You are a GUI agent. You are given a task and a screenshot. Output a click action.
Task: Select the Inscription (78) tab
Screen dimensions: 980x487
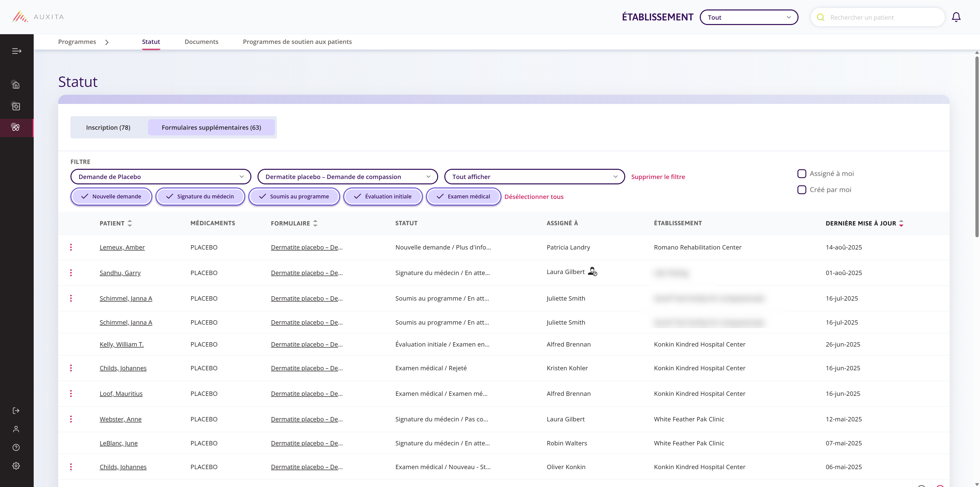tap(108, 127)
